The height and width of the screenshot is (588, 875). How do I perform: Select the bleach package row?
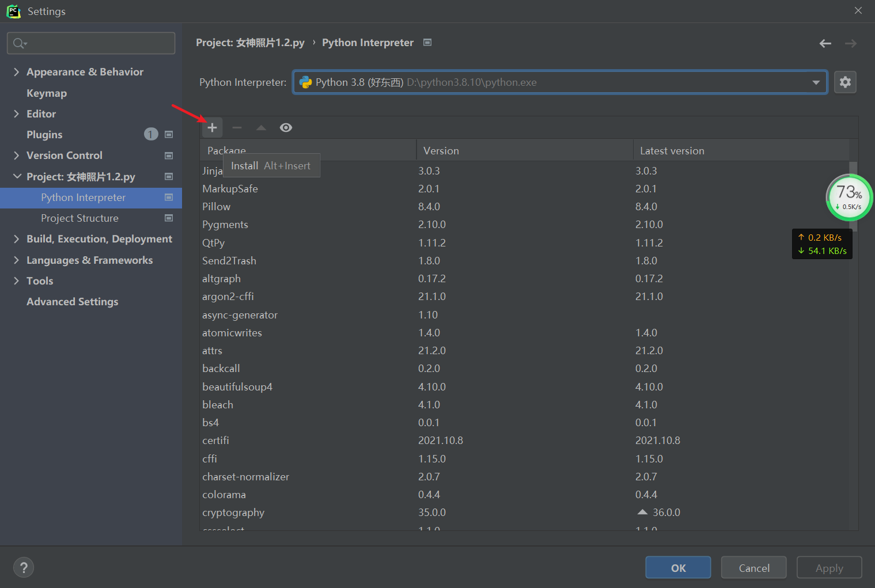coord(524,405)
